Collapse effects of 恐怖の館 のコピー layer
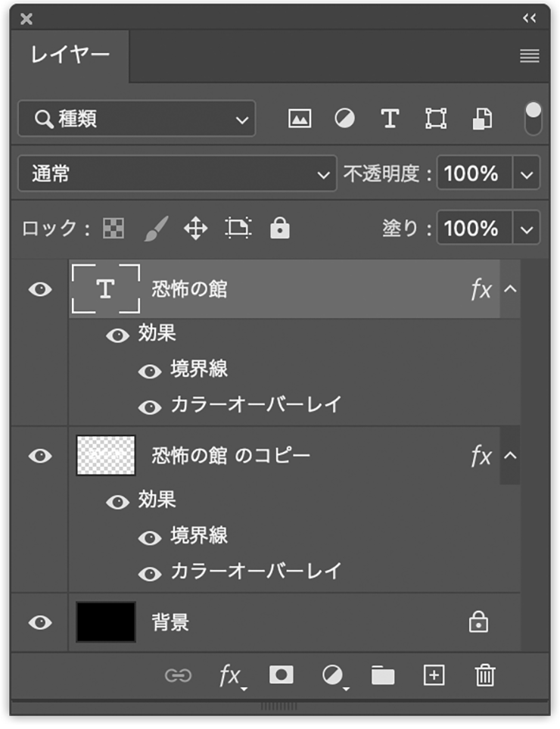Image resolution: width=560 pixels, height=729 pixels. pyautogui.click(x=510, y=456)
